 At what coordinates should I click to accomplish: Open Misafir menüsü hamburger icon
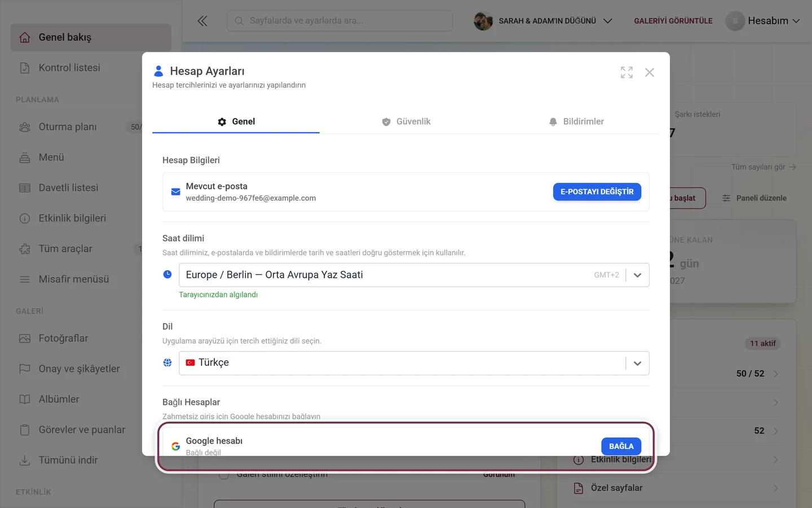click(x=25, y=279)
